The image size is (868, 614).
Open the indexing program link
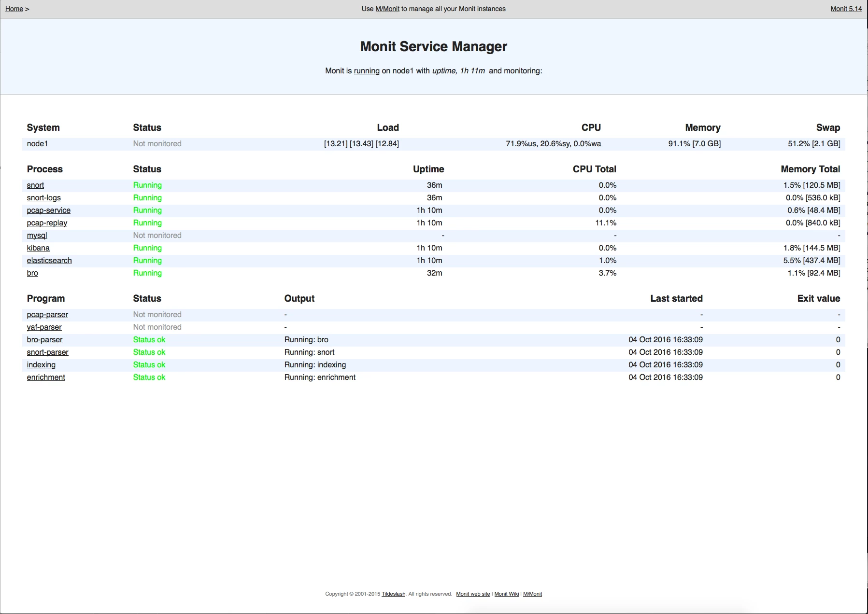click(x=41, y=364)
